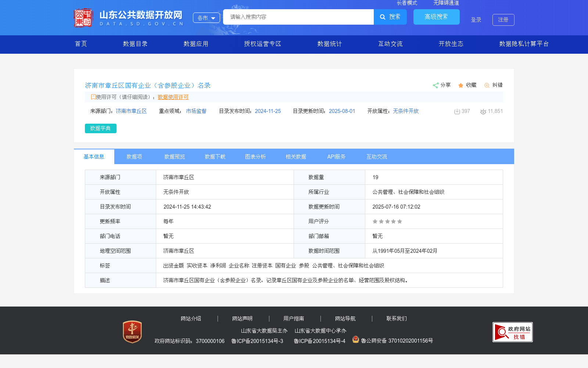Click the flag icon before 使用许可

point(93,97)
